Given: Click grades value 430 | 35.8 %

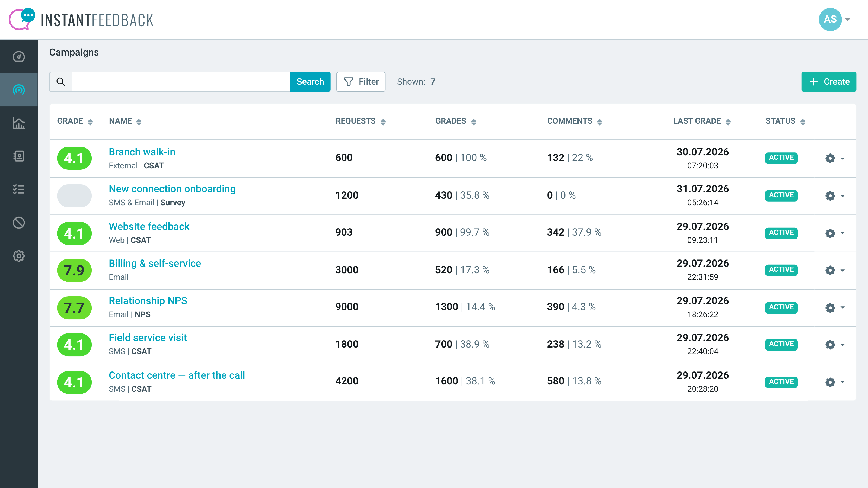Looking at the screenshot, I should click(x=462, y=195).
